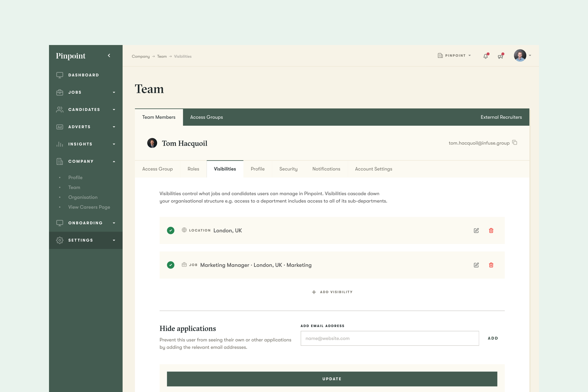Copy the tom.hacquoil@infuse.group email address
The image size is (588, 392).
pos(515,143)
